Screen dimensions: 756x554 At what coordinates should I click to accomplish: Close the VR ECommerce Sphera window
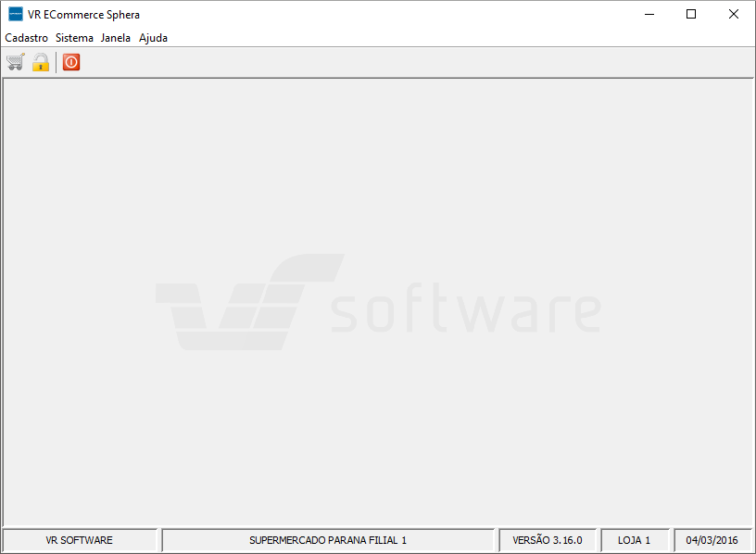[734, 15]
